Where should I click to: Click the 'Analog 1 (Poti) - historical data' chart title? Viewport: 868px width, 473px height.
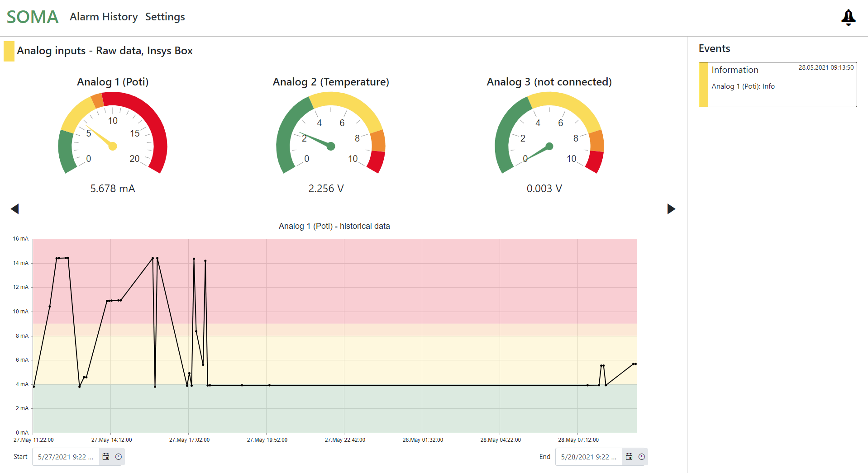click(x=334, y=226)
